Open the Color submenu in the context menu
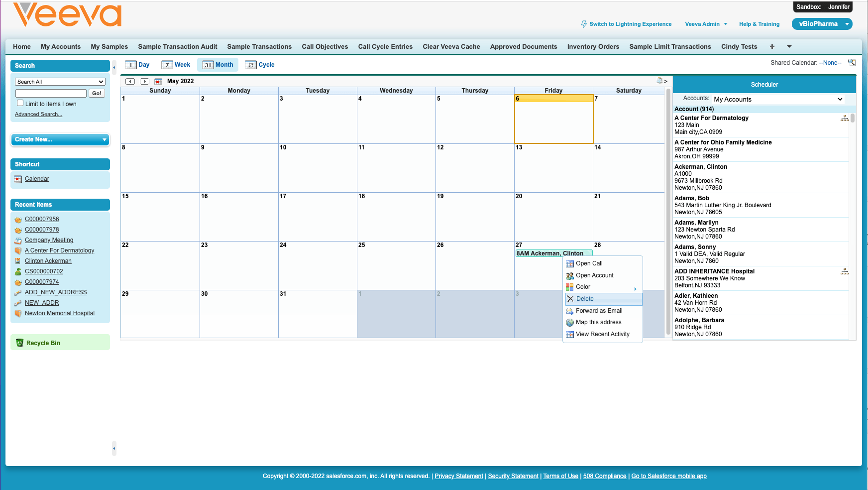Screen dimensions: 868x490 coord(583,287)
